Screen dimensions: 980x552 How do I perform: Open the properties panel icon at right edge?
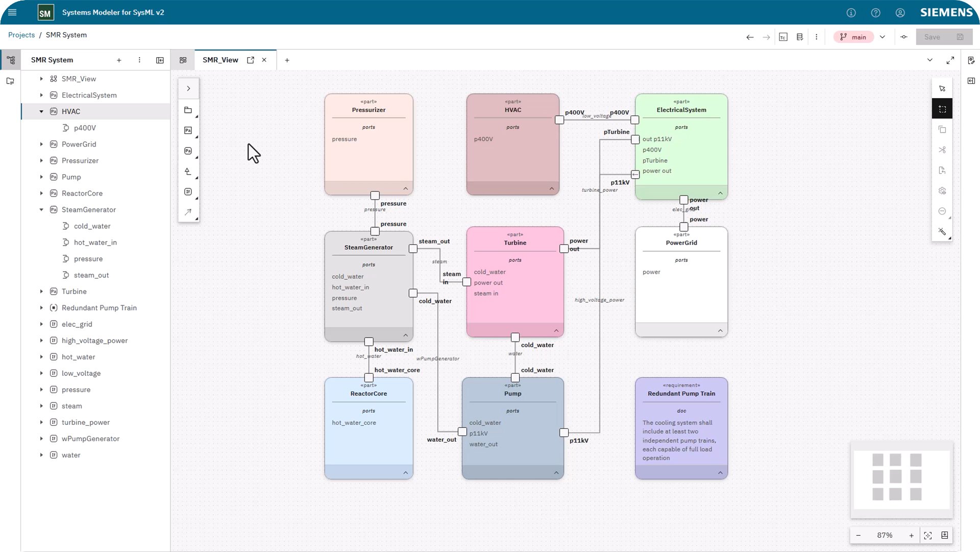click(971, 60)
